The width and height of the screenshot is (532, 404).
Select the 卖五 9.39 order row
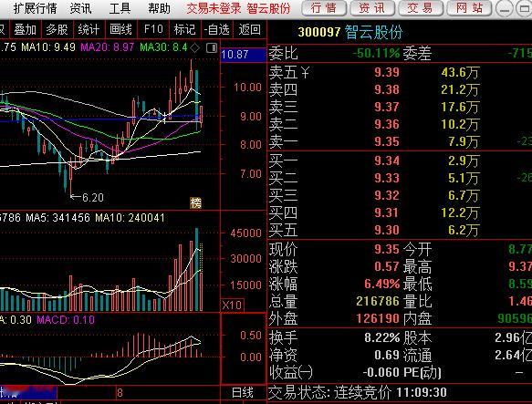(x=400, y=72)
